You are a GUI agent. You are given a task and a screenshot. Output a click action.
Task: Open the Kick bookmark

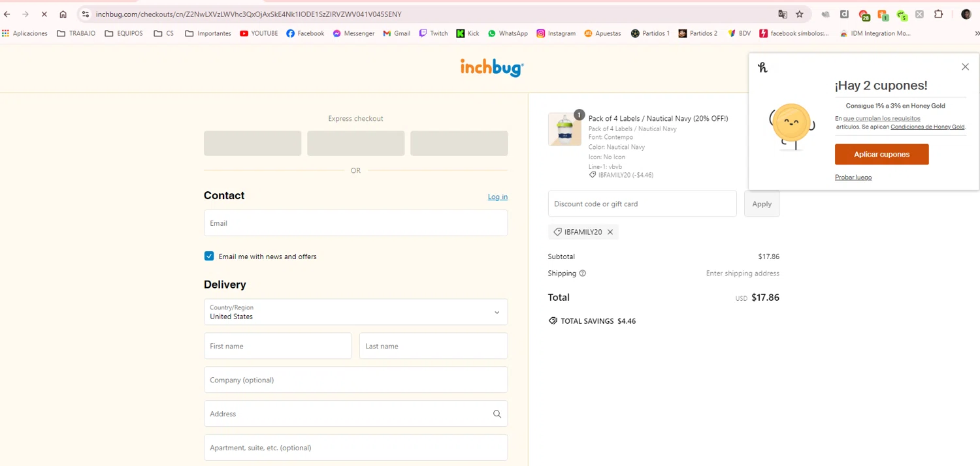468,33
